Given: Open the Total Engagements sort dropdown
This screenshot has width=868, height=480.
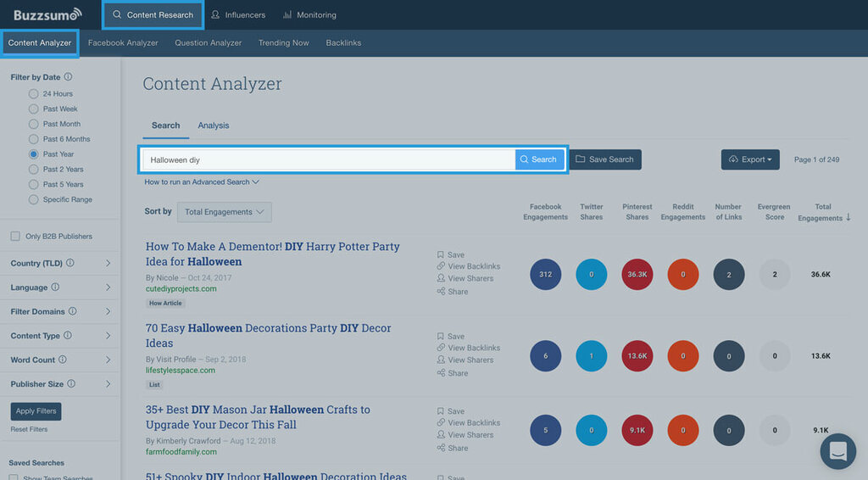Looking at the screenshot, I should pyautogui.click(x=225, y=212).
